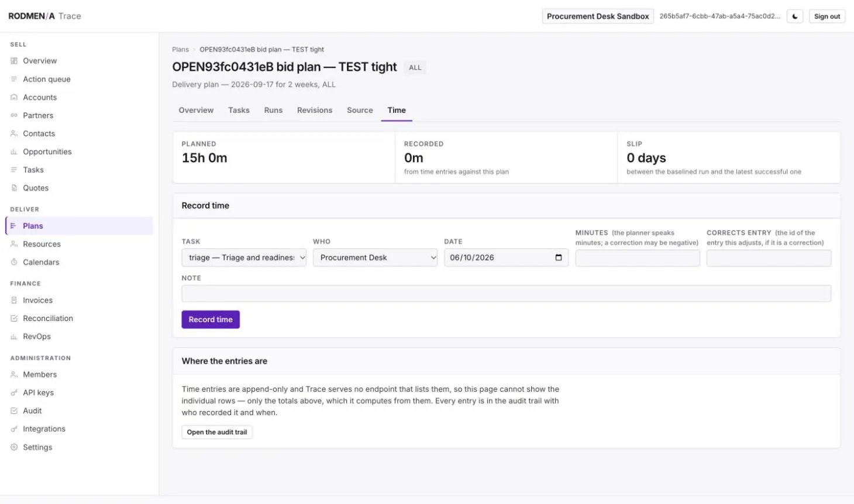The image size is (854, 504).
Task: Click the API keys key icon
Action: (x=14, y=392)
